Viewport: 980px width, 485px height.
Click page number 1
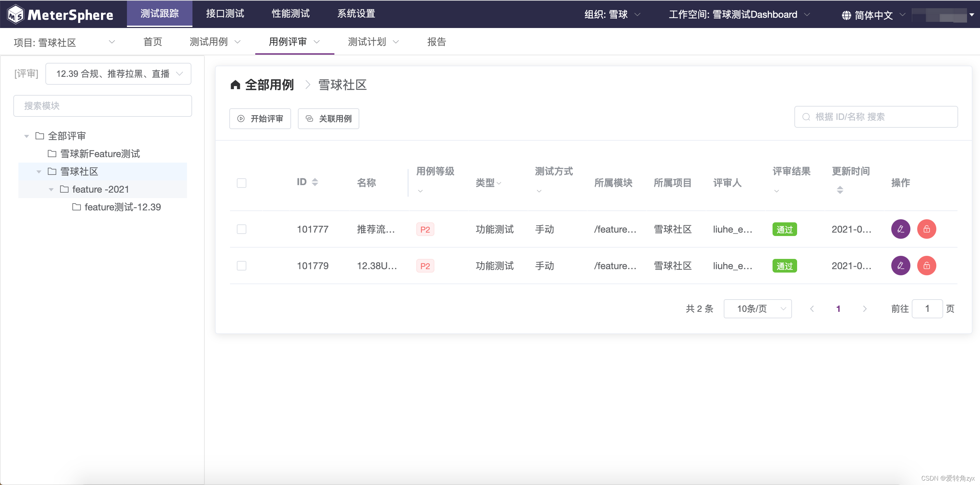pos(838,309)
